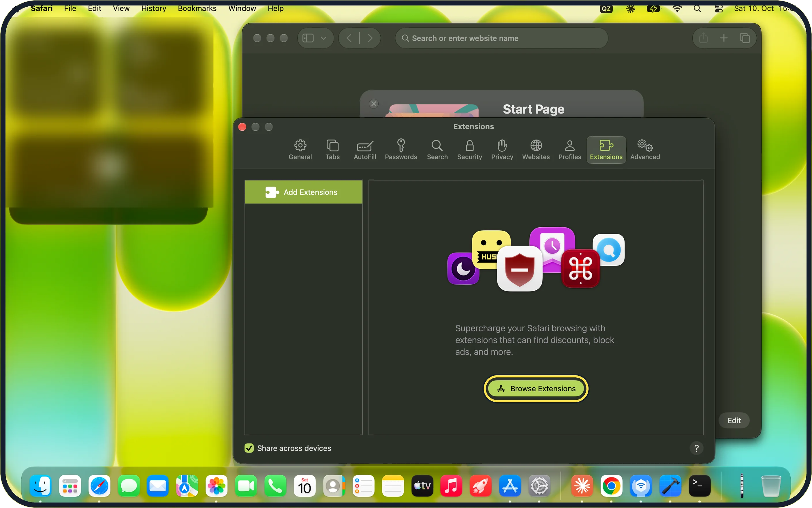Expand the sidebar tab group dropdown arrow

pos(324,38)
